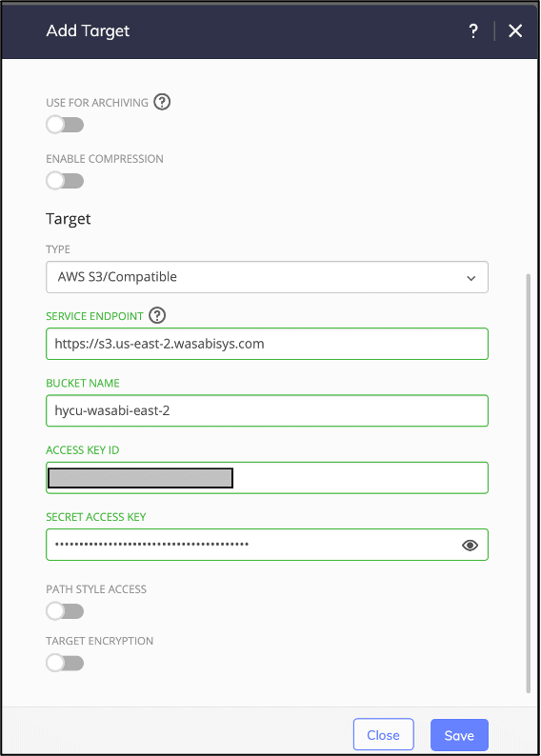
Task: Close the Add Target dialog with X
Action: [515, 31]
